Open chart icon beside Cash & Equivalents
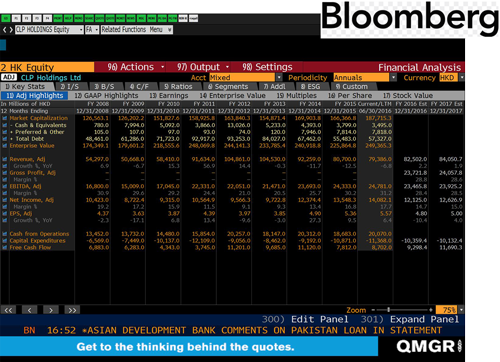This screenshot has width=500, height=362. (x=5, y=125)
